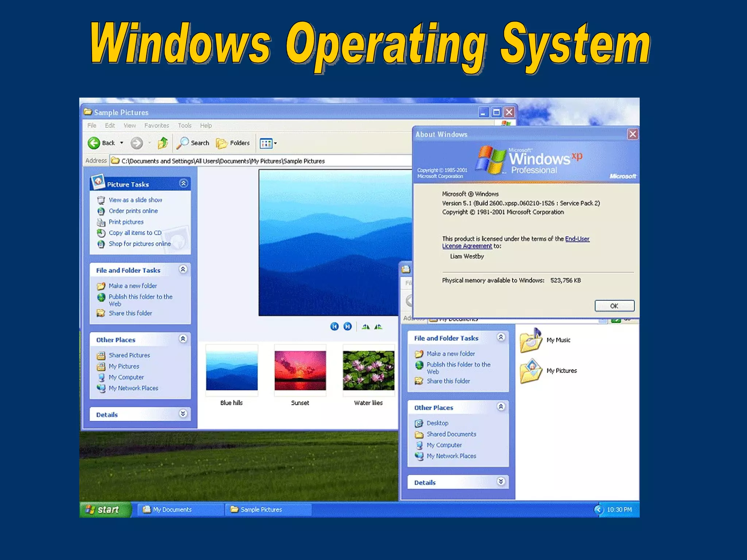Click Shared Documents folder icon
This screenshot has height=560, width=747.
click(419, 435)
